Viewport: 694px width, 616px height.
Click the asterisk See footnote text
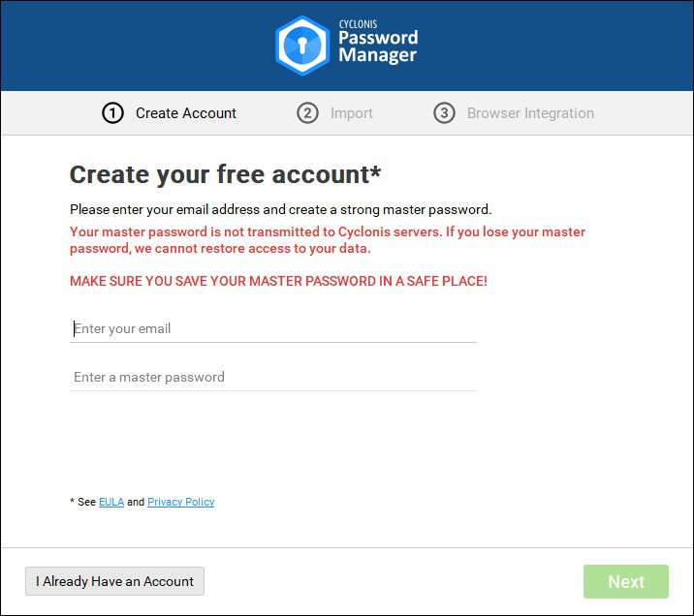pyautogui.click(x=82, y=503)
